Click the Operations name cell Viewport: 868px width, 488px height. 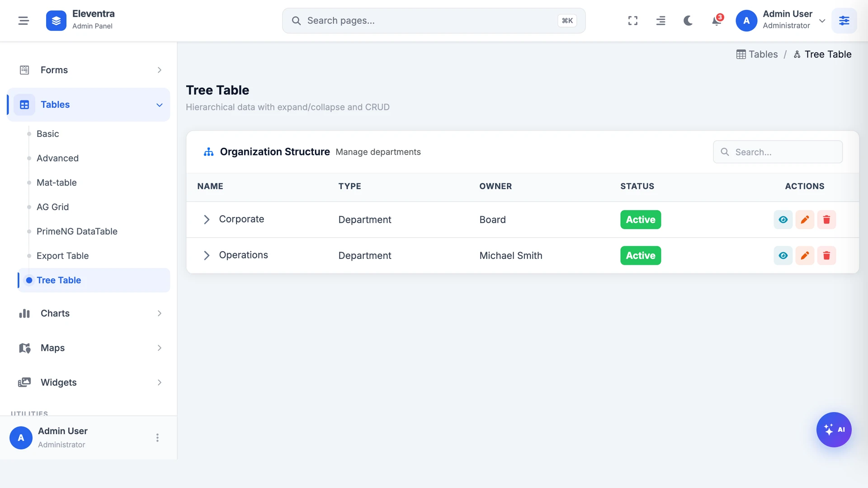tap(243, 255)
